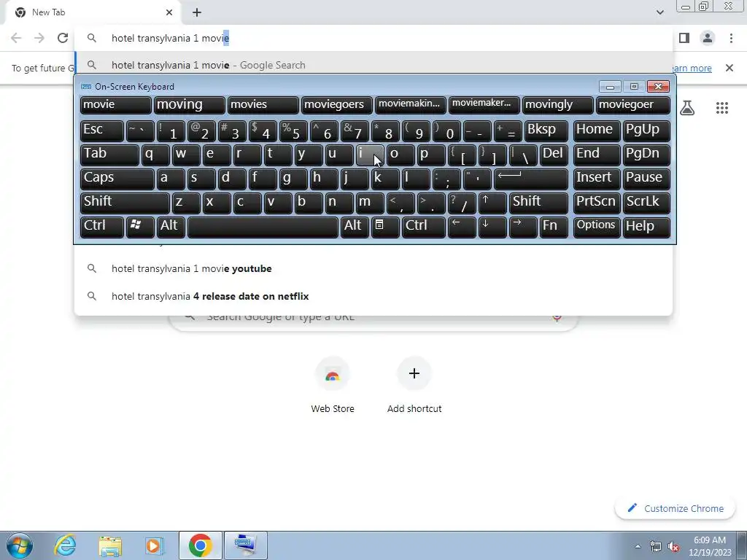Screen dimensions: 747x560
Task: Tap the letter m key
Action: coord(370,203)
